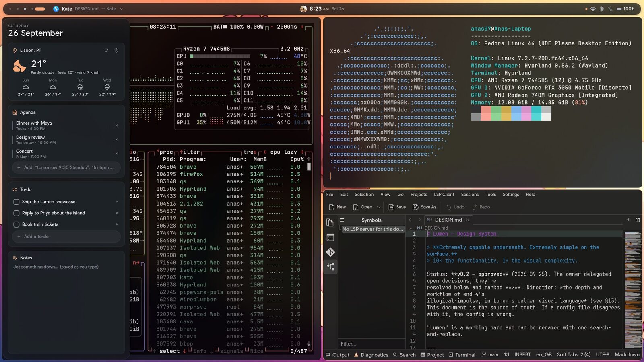
Task: Refresh the Lisbon weather widget
Action: 106,50
